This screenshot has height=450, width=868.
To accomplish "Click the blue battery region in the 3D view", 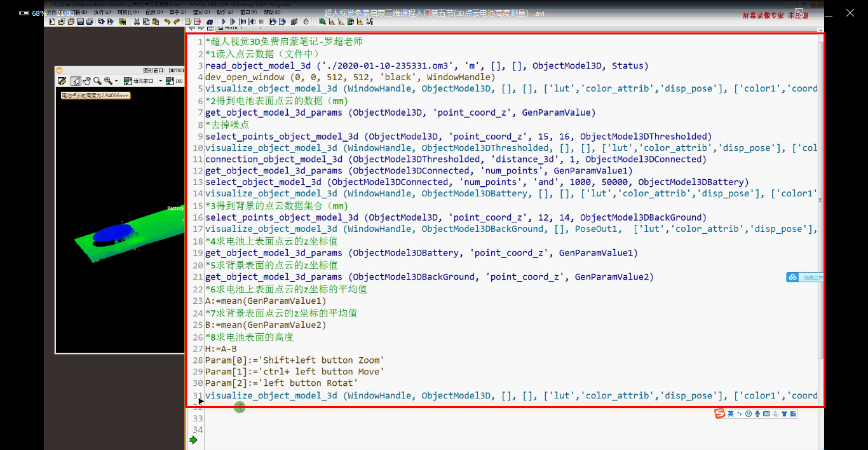I will coord(113,233).
